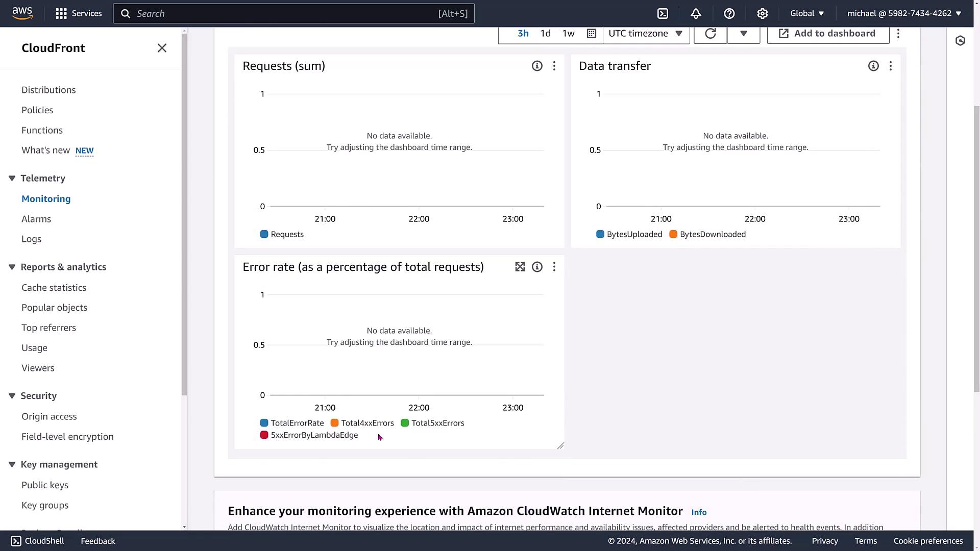The image size is (980, 551).
Task: Open the notifications bell
Action: coord(696,14)
